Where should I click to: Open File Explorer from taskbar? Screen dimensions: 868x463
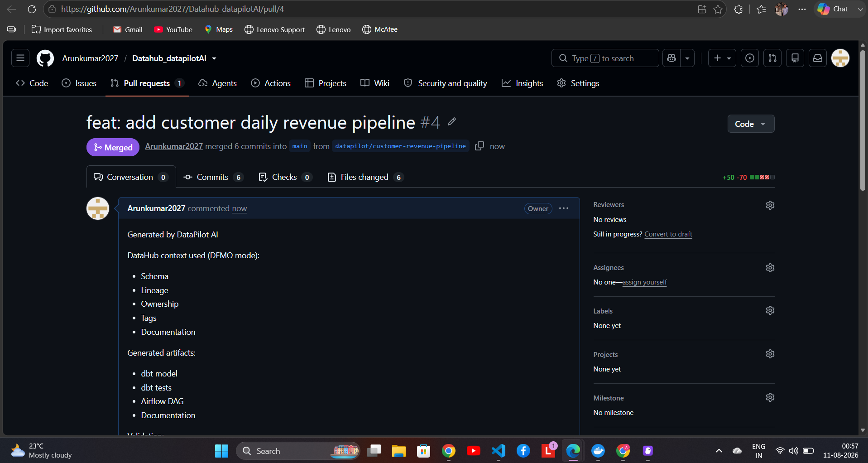(398, 451)
